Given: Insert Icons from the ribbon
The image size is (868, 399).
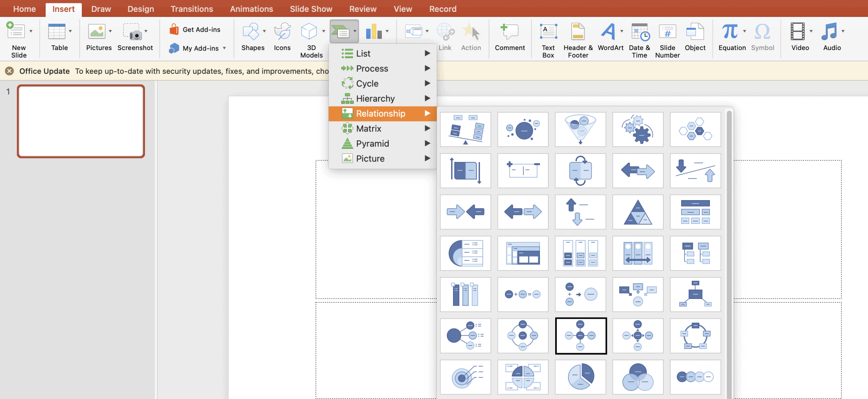Looking at the screenshot, I should pos(282,37).
